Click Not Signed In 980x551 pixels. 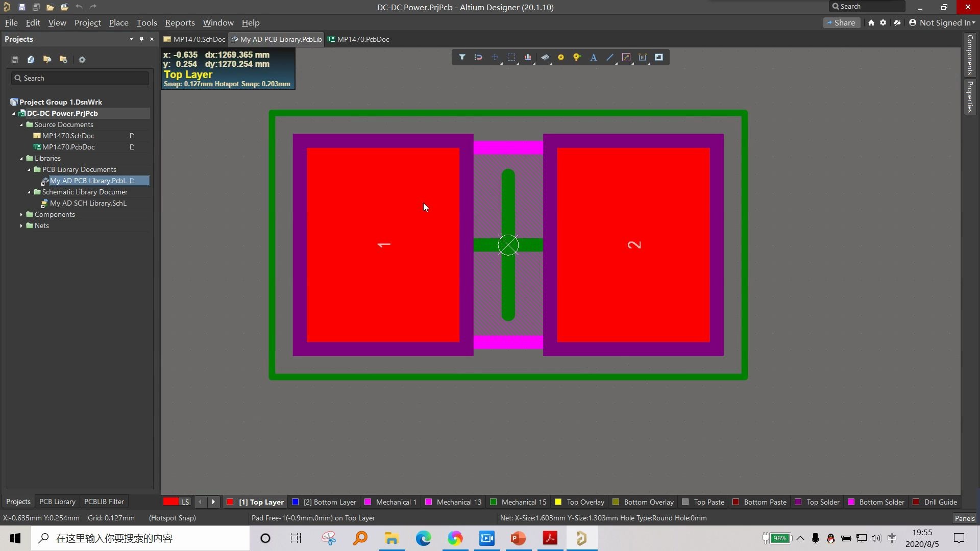(x=942, y=22)
